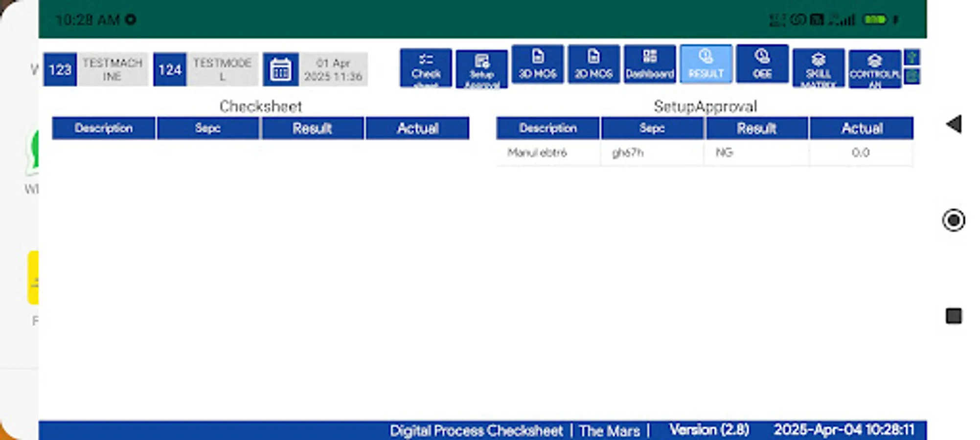This screenshot has height=440, width=980.
Task: Open the Skill Matrix
Action: click(818, 68)
